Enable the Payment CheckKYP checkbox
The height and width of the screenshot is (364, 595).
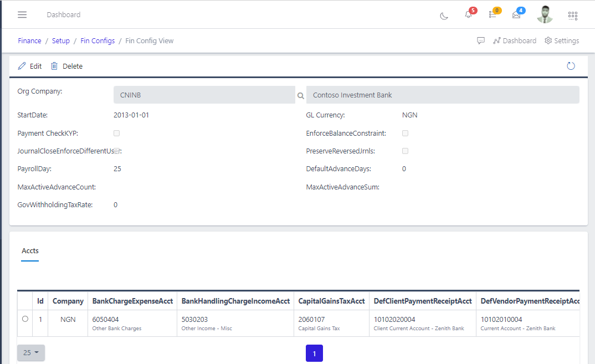click(116, 133)
